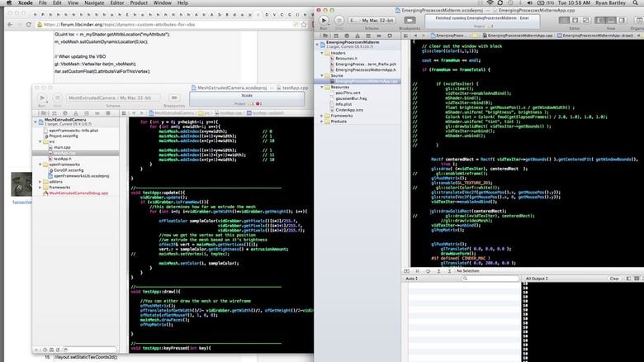Viewport: 644px width, 362px height.
Task: Click the step over debug icon
Action: (428, 271)
